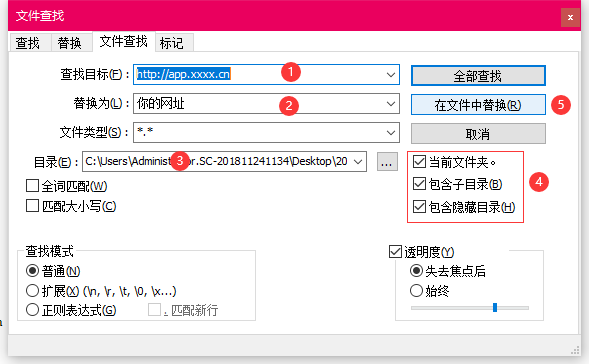
Task: Expand the 替换为 dropdown list
Action: pos(391,103)
